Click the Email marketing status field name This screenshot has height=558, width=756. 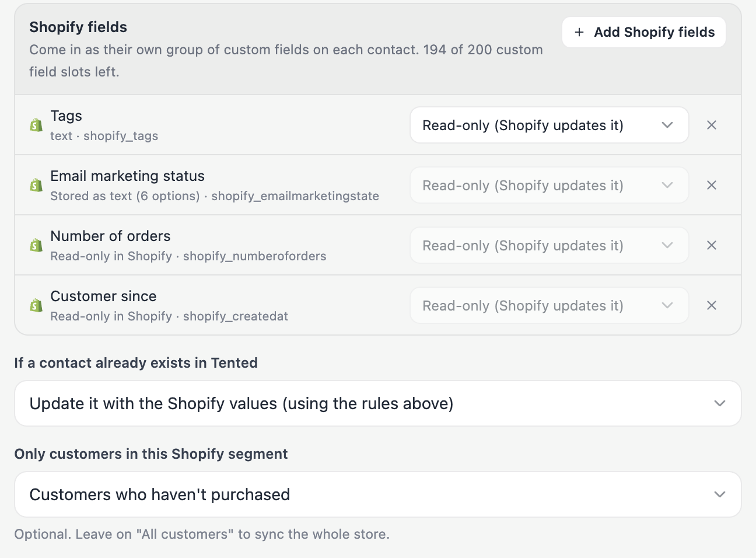point(128,176)
